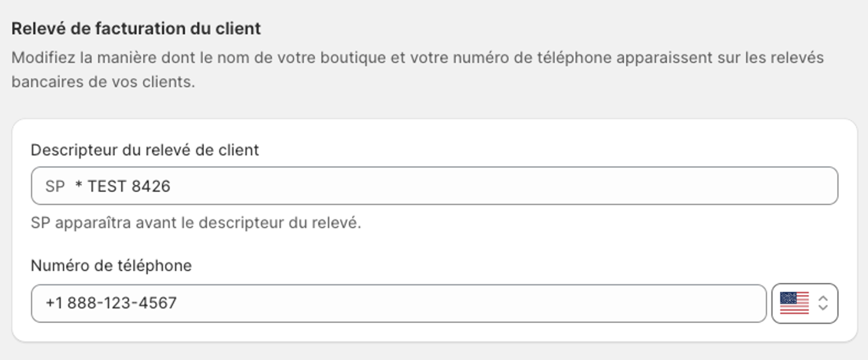Click into the Numéro de téléphone input

click(399, 303)
